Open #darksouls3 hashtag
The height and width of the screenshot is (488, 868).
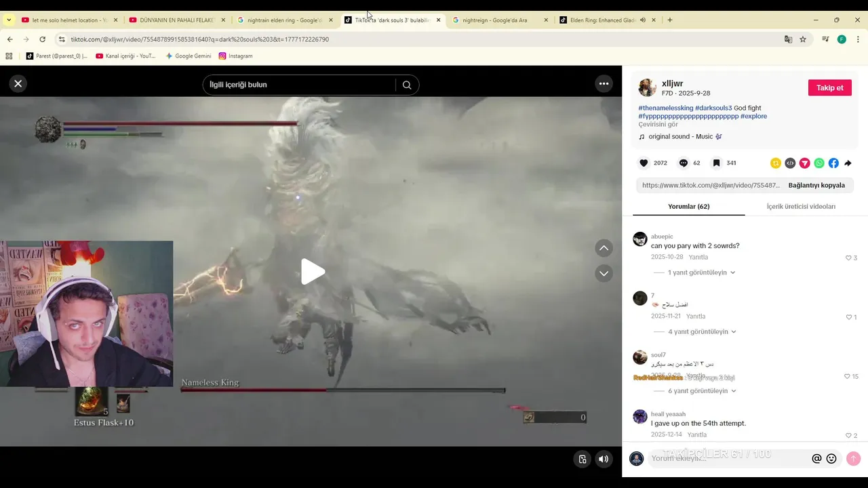click(x=713, y=108)
